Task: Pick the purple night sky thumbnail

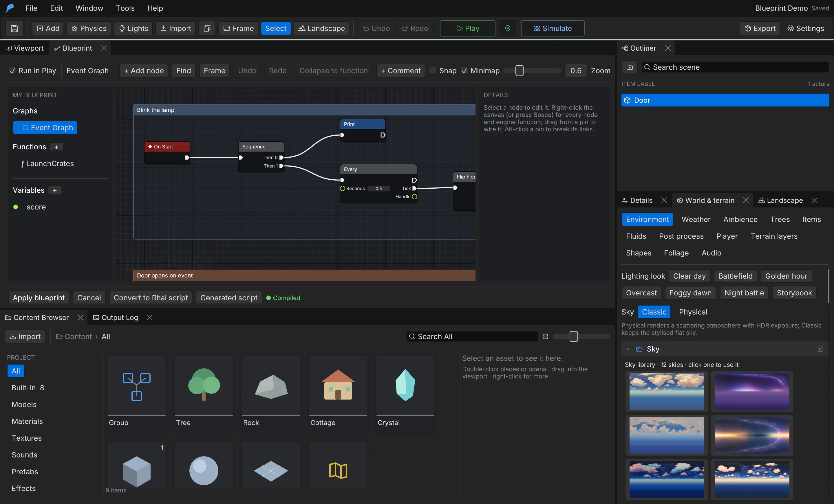Action: [x=752, y=391]
